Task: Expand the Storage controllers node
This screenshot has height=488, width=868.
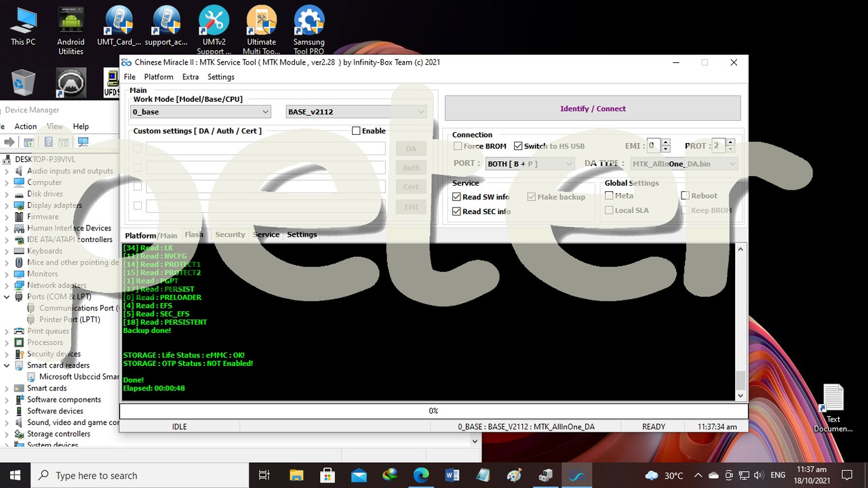Action: [x=7, y=434]
